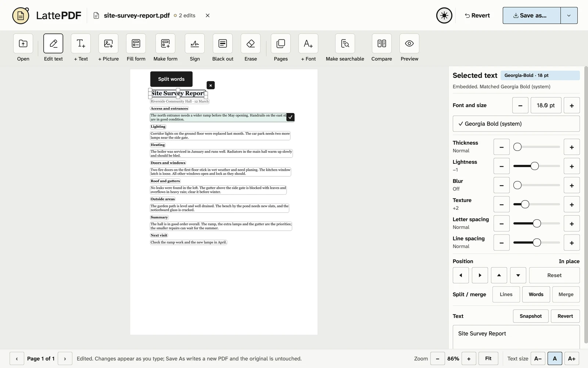Nudge the text position left
This screenshot has width=588, height=368.
tap(461, 275)
